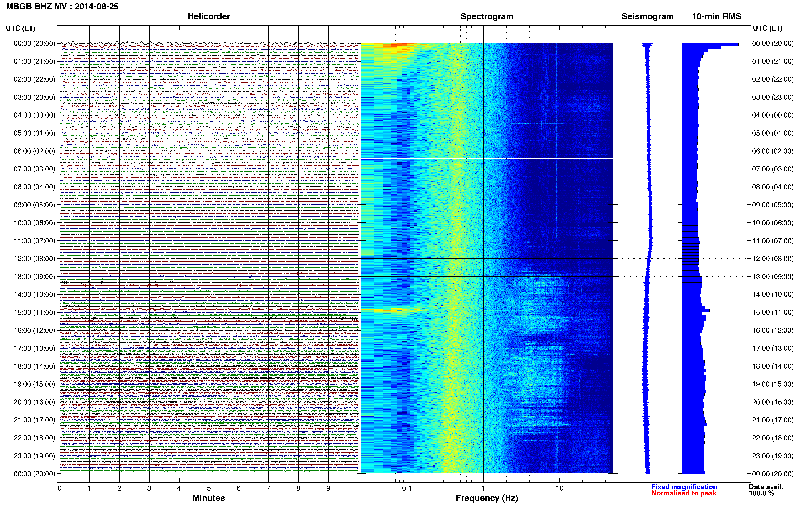Click the 4 tick on the Minutes axis
The width and height of the screenshot is (812, 508).
[179, 488]
